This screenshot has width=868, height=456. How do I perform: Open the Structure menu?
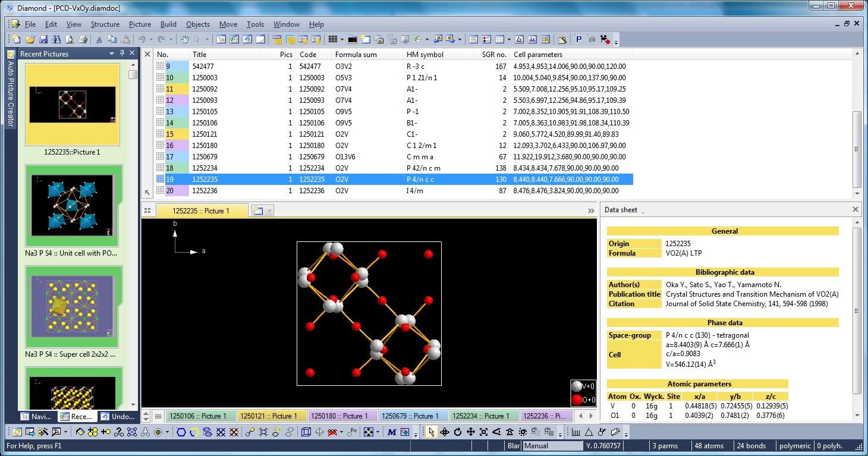point(105,24)
